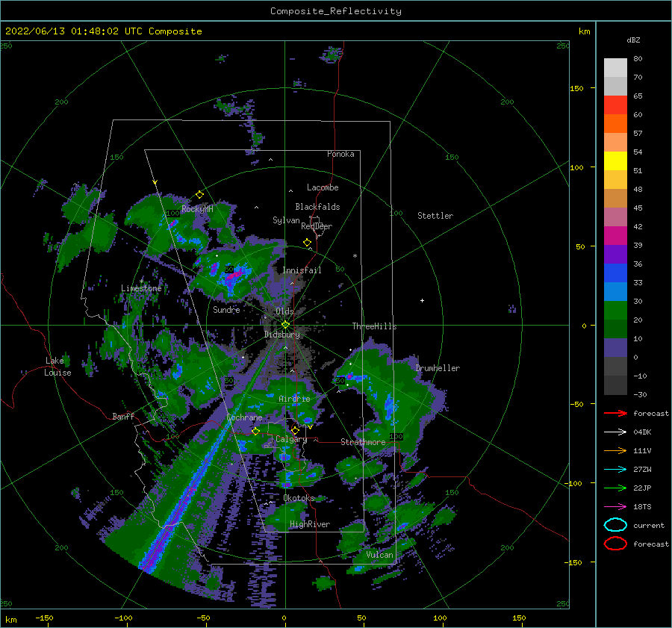Click the Sundre city label

pyautogui.click(x=226, y=309)
